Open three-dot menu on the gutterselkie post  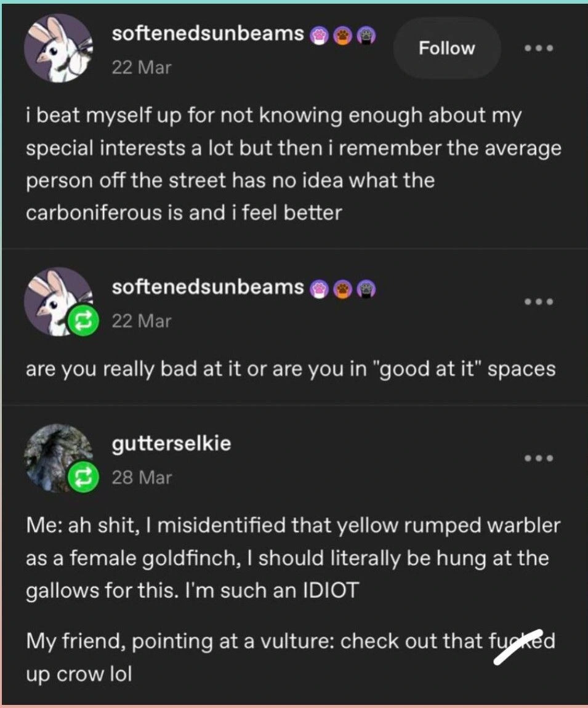(x=539, y=458)
